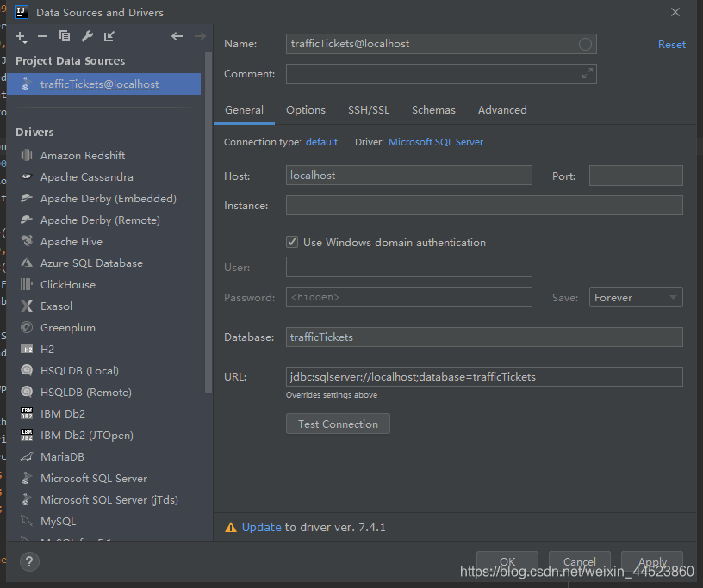This screenshot has height=588, width=703.
Task: Make data source global arrow icon
Action: click(109, 36)
